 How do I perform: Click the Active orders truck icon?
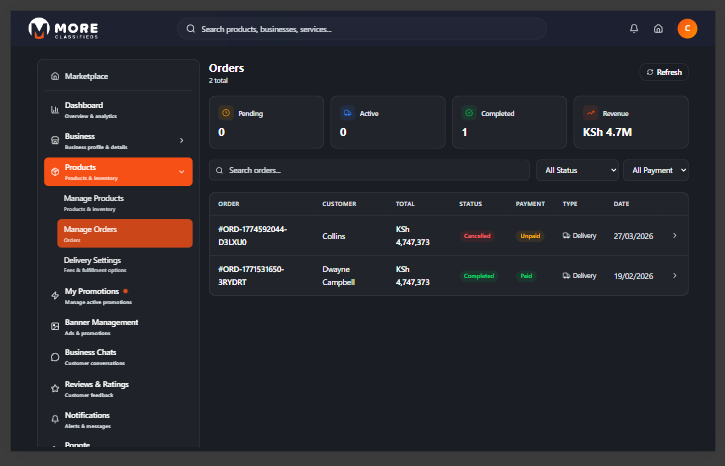[x=347, y=113]
